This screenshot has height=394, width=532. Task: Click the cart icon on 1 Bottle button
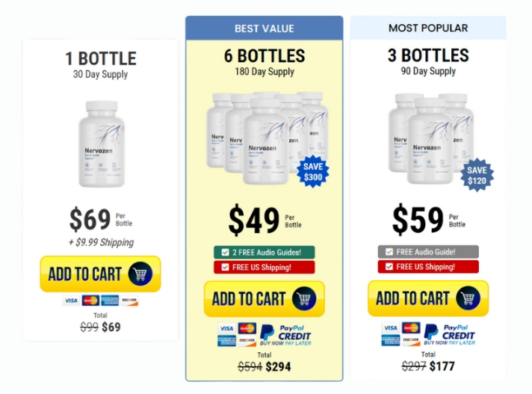pos(140,274)
